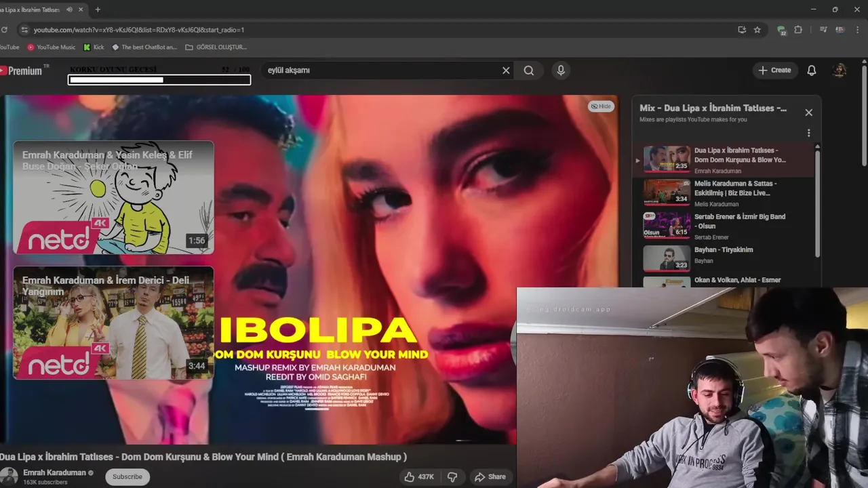This screenshot has width=868, height=488.
Task: Open Deli Yangınım suggested video card
Action: [113, 323]
